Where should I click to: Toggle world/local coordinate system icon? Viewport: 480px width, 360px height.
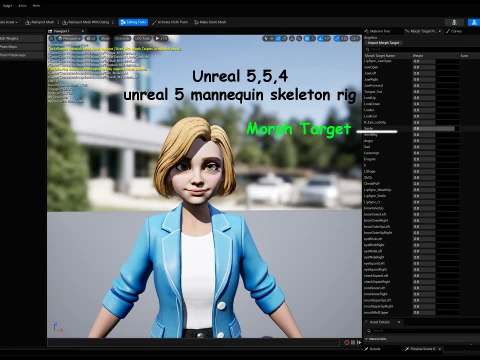292,39
